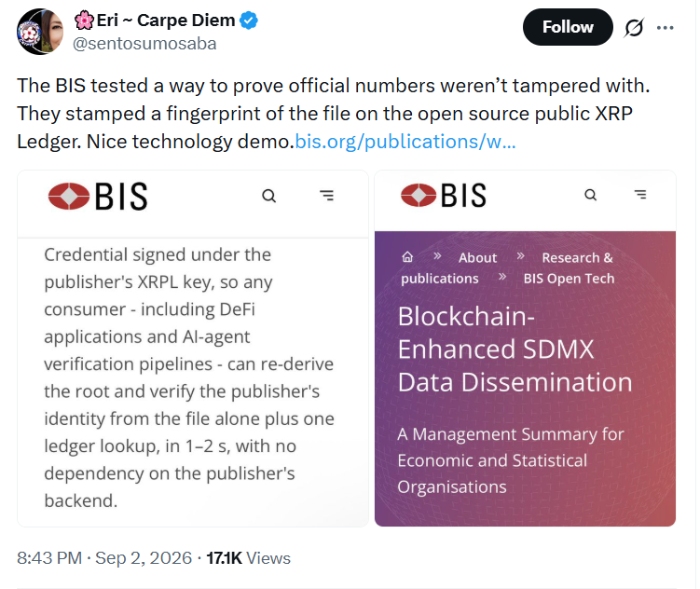This screenshot has width=700, height=589.
Task: Click the search icon in left BIS image
Action: (x=268, y=196)
